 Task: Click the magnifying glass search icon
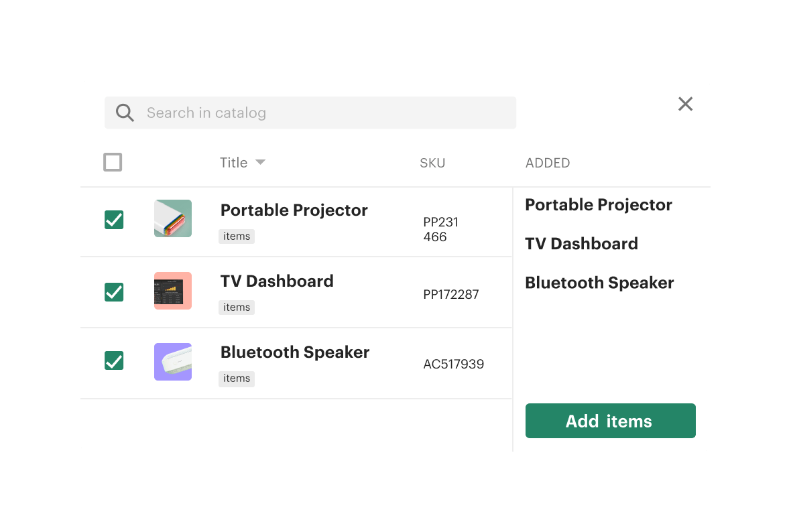click(125, 113)
